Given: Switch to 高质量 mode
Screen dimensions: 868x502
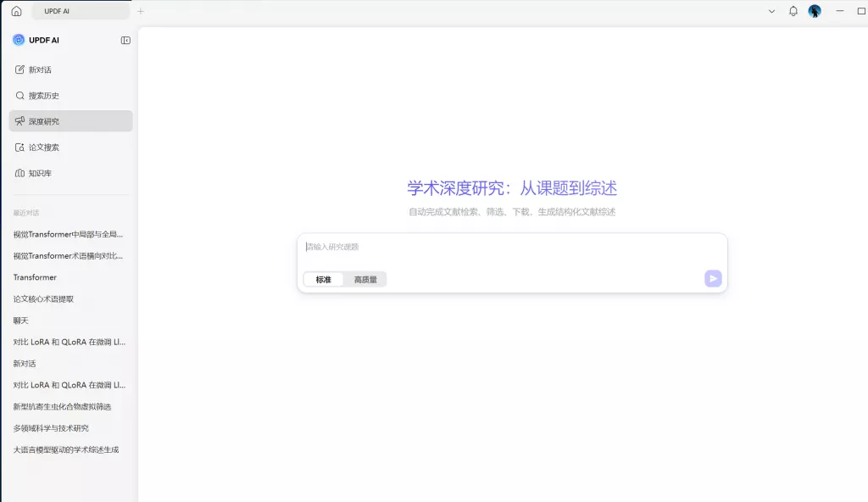Looking at the screenshot, I should (x=364, y=278).
